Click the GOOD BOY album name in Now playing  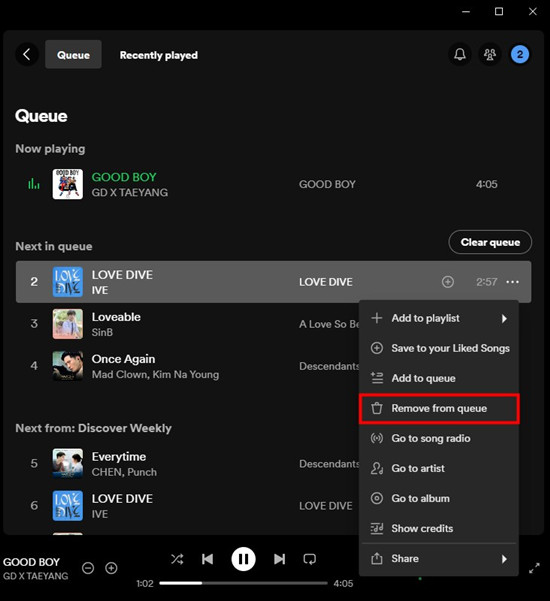point(327,184)
